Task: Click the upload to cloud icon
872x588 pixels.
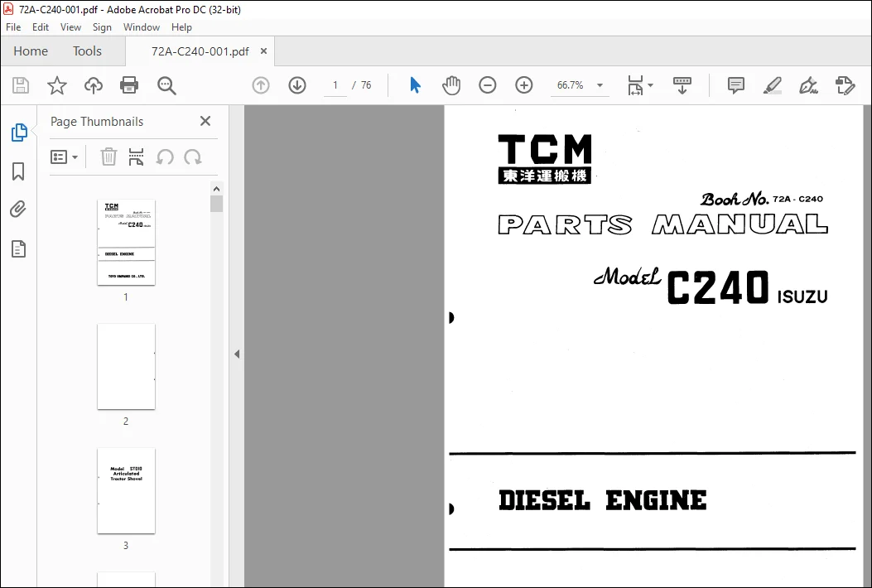Action: click(94, 85)
